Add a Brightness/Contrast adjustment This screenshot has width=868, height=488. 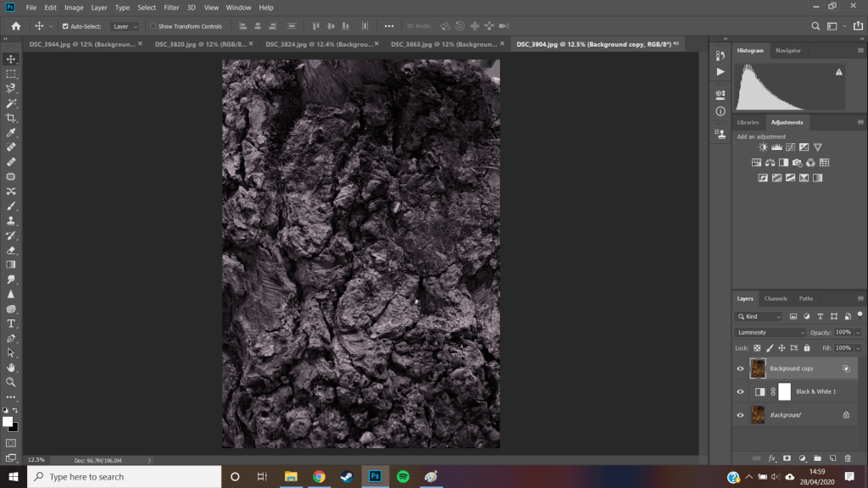(763, 147)
